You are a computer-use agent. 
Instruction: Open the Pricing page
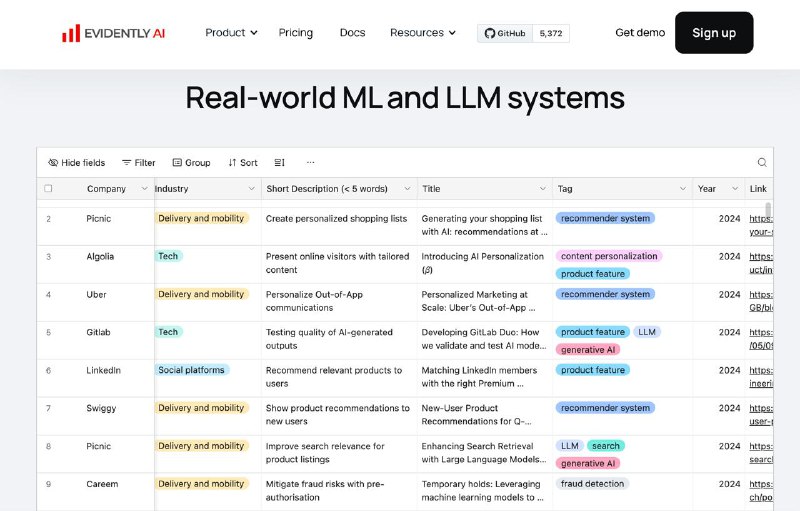295,33
